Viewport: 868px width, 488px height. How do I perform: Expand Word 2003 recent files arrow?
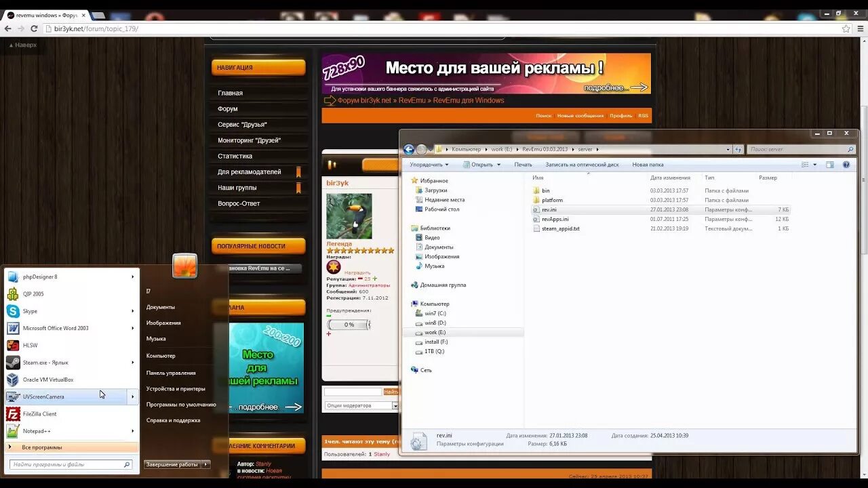pos(133,328)
